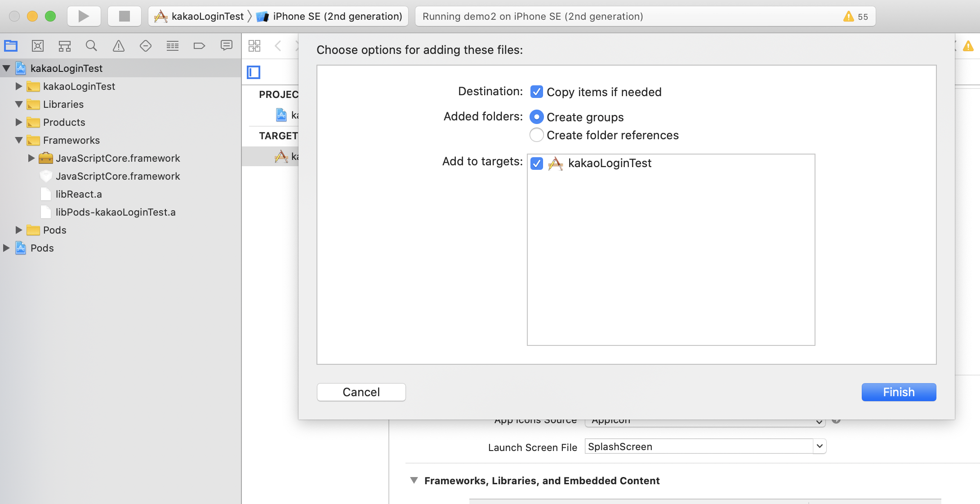Screen dimensions: 980x504
Task: Select the yellow Pods folder row
Action: [x=120, y=230]
